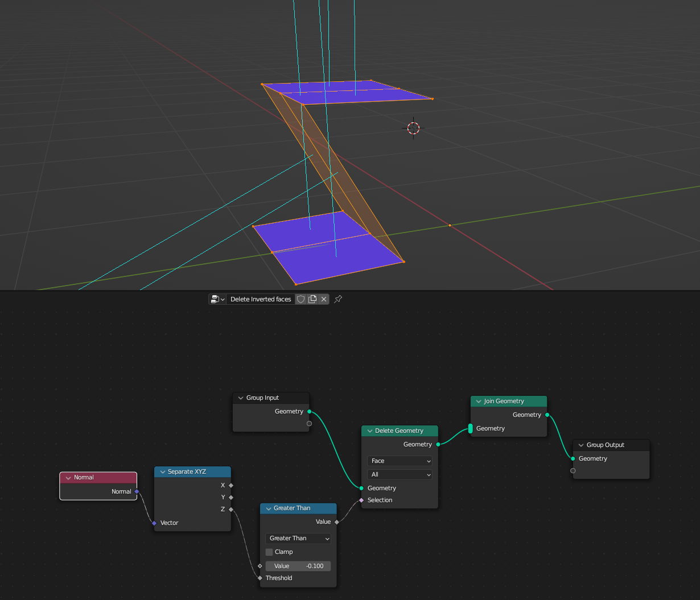
Task: Click the Group Output Geometry socket
Action: pos(573,458)
